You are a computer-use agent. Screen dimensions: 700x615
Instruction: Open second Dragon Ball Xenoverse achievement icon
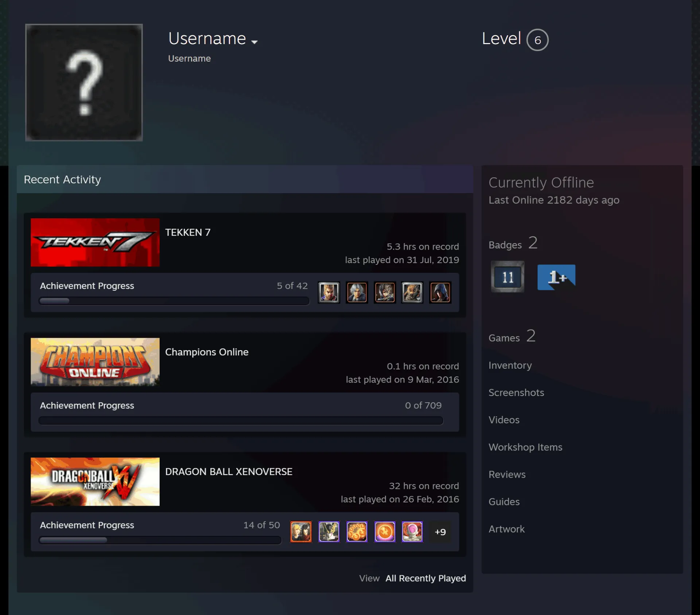(x=329, y=532)
